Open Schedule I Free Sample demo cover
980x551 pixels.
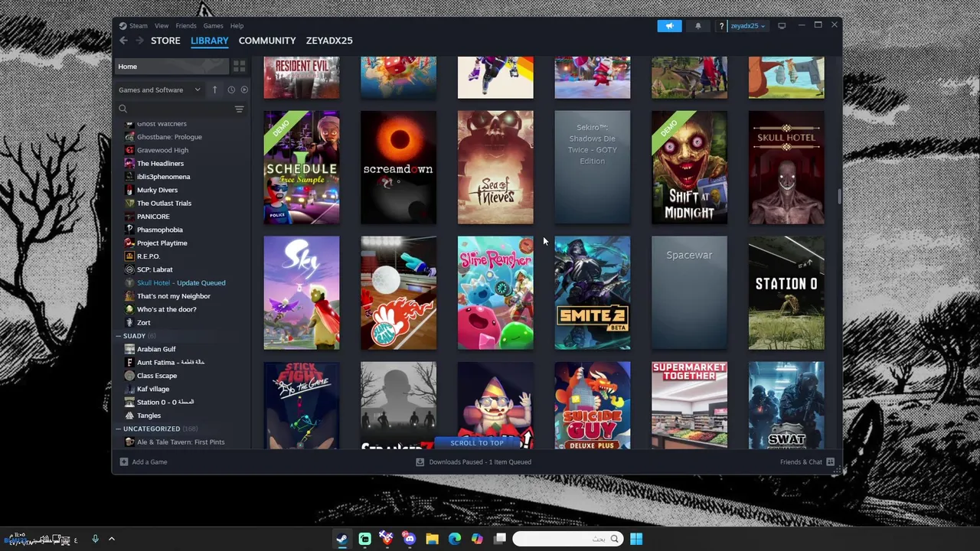(x=302, y=168)
